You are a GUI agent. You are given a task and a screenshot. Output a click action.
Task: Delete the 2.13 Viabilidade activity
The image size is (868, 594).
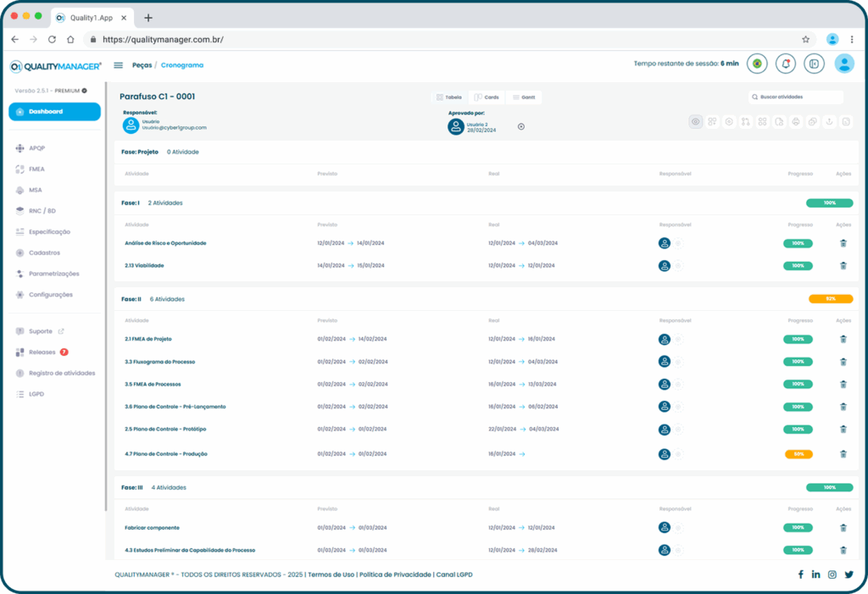[x=843, y=265]
